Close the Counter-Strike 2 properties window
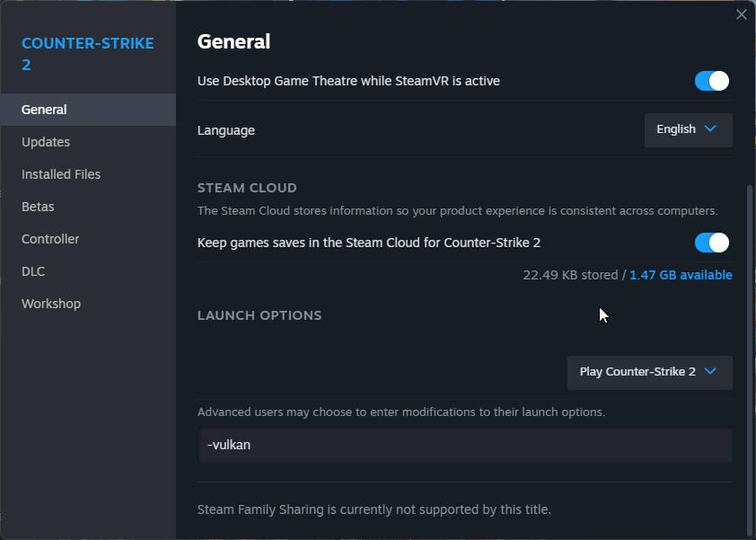The width and height of the screenshot is (756, 540). (x=741, y=14)
